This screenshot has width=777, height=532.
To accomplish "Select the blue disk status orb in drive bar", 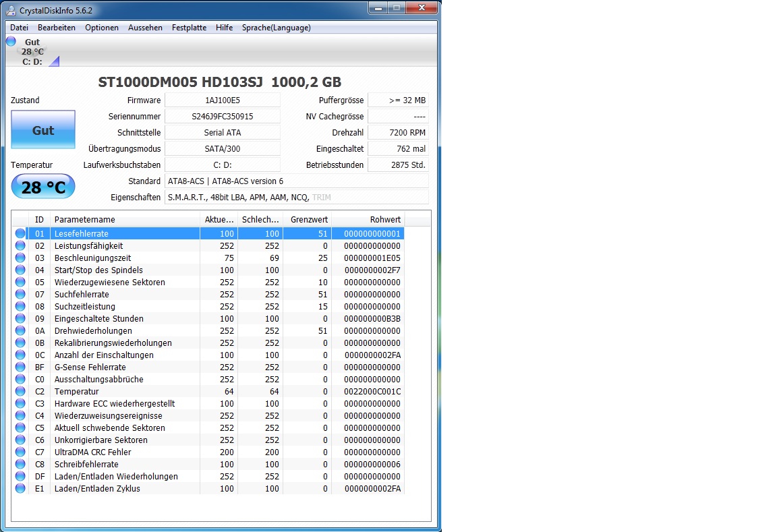I will point(11,42).
